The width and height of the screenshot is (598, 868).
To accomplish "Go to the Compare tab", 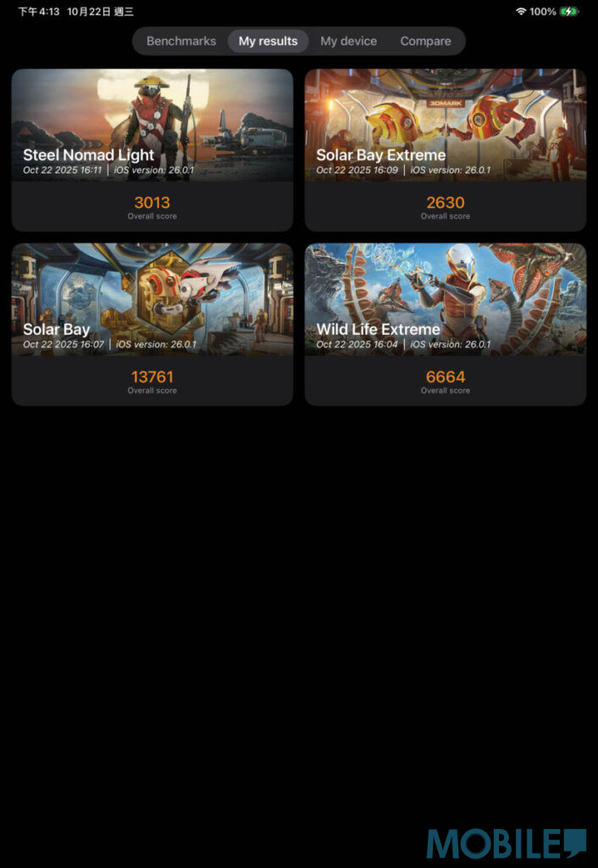I will pos(425,41).
